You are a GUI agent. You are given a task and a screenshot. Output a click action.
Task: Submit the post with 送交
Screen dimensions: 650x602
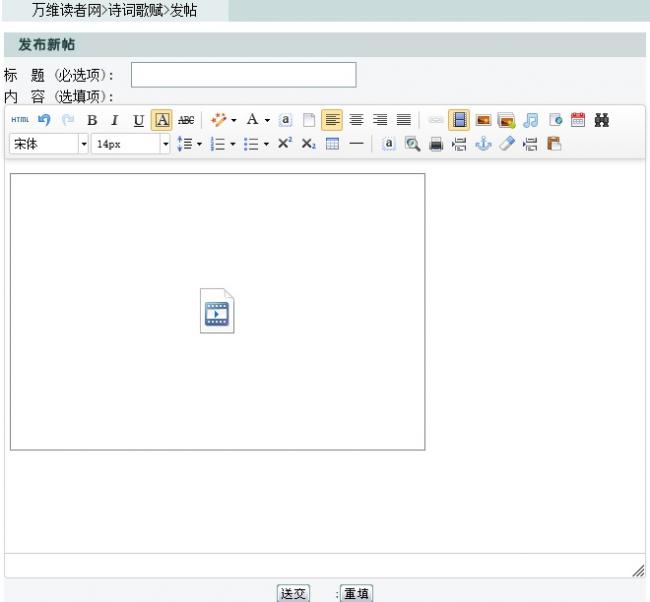pos(293,593)
